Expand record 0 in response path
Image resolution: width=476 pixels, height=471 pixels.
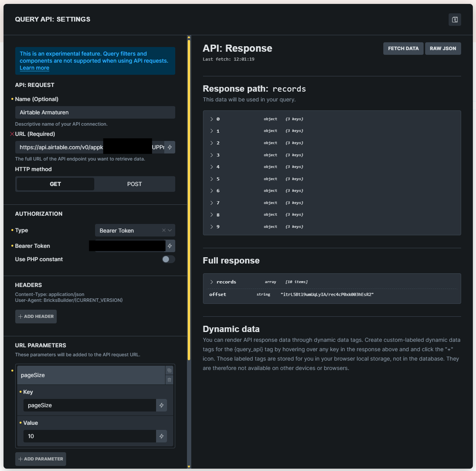pyautogui.click(x=212, y=119)
